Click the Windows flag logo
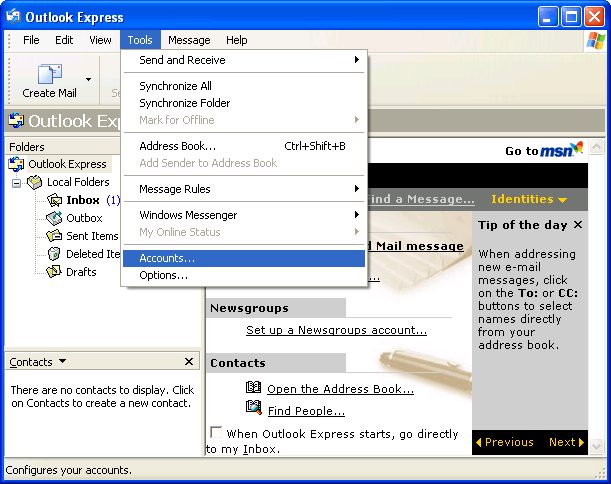611x484 pixels. (596, 41)
